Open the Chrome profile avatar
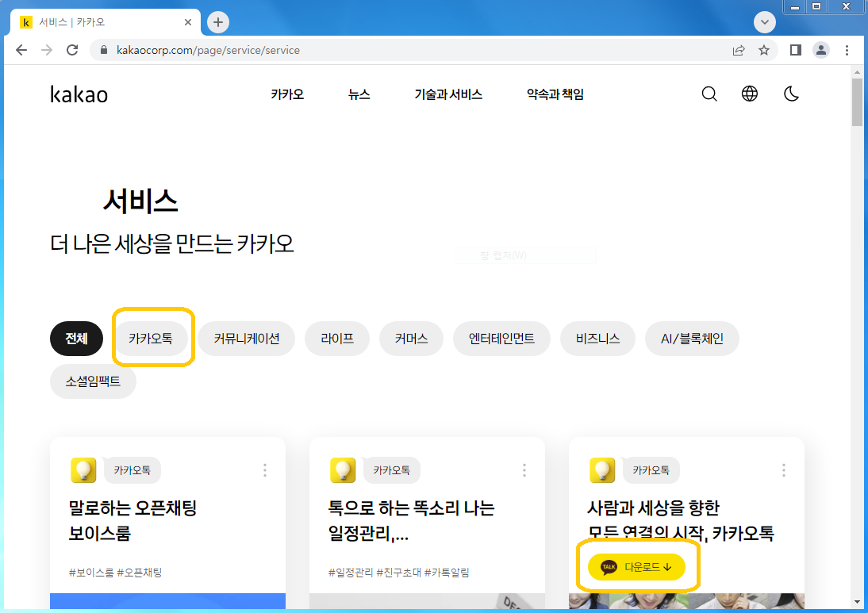The height and width of the screenshot is (613, 868). click(821, 50)
